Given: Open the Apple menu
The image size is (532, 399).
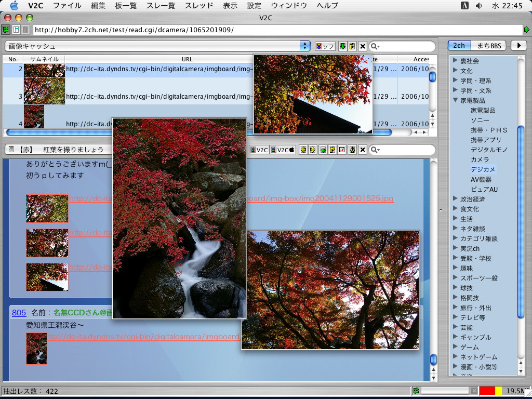Looking at the screenshot, I should 14,5.
